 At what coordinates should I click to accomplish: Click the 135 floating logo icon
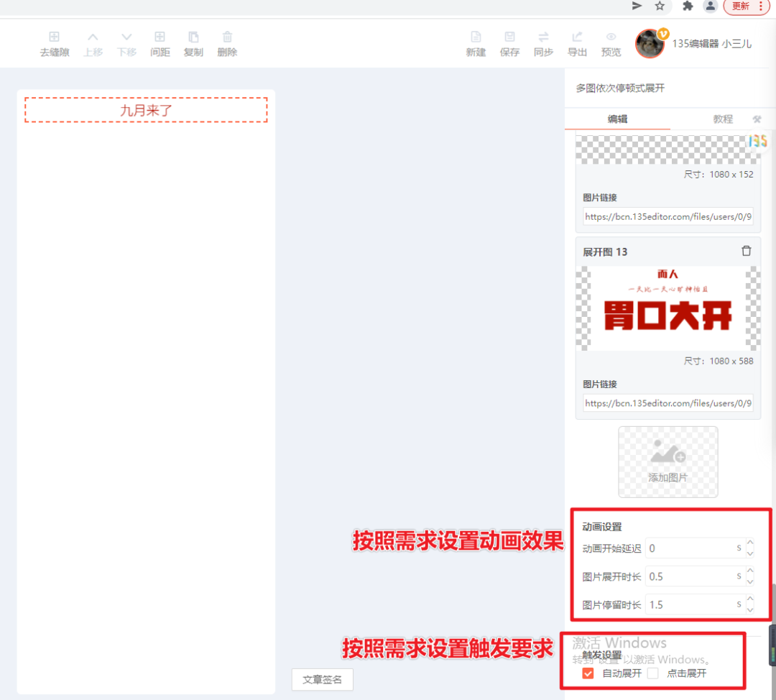tap(758, 141)
